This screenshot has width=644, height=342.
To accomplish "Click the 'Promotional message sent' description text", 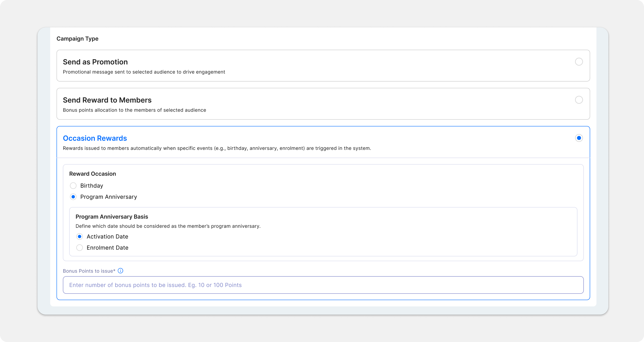I will [x=144, y=72].
